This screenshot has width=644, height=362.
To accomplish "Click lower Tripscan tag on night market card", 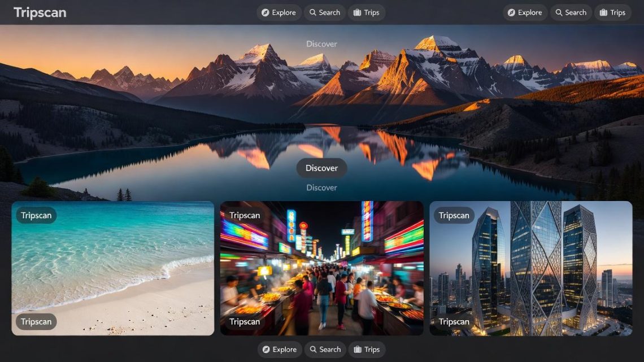I will [x=245, y=322].
